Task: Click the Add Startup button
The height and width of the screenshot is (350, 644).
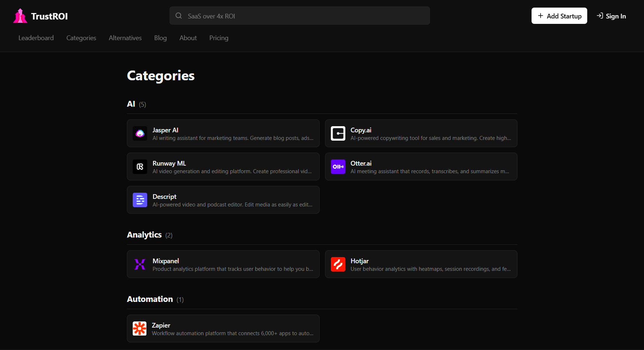Action: [559, 16]
